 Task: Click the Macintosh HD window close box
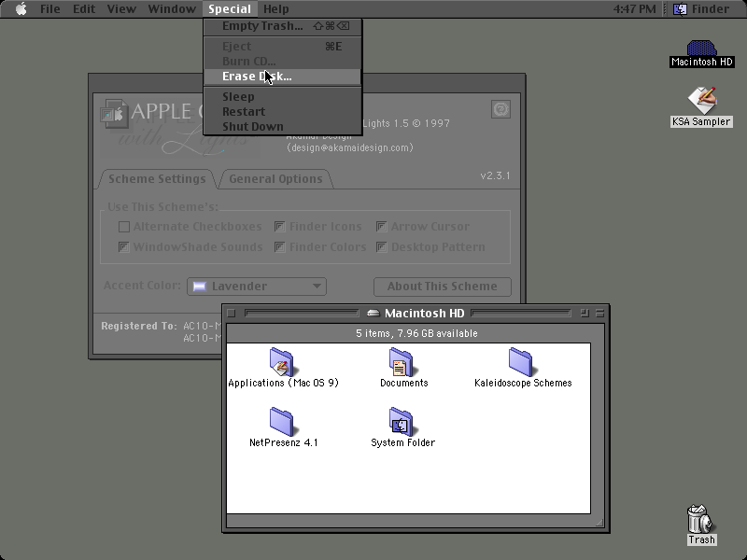[x=232, y=313]
